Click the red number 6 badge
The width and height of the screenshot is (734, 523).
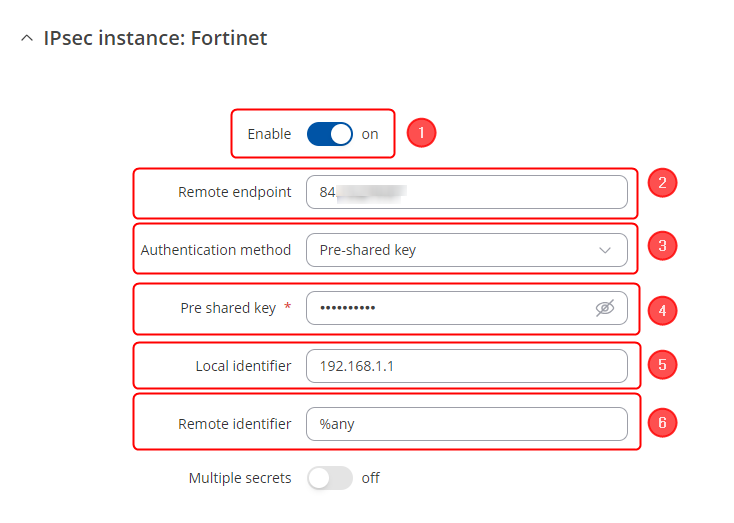click(662, 423)
